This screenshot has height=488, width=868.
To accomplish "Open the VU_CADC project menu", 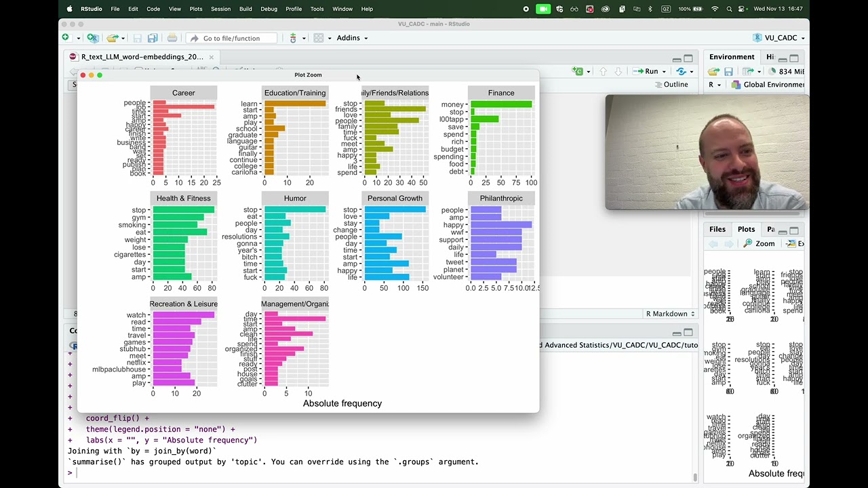I will pos(779,38).
